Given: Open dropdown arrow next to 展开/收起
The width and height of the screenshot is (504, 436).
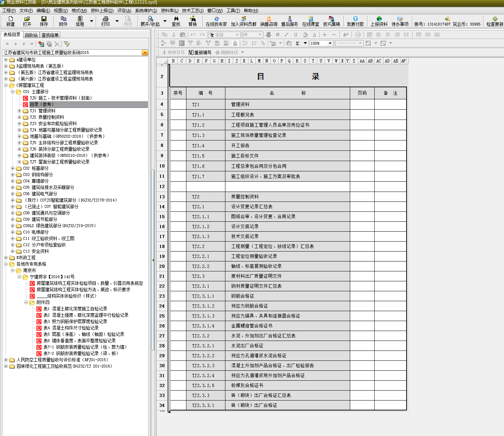Looking at the screenshot, I should pos(165,21).
